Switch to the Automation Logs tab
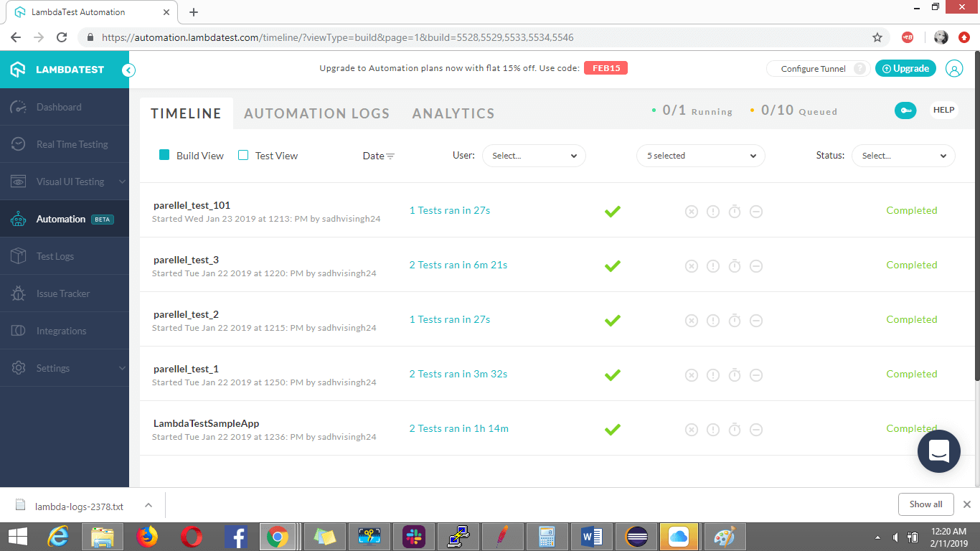The width and height of the screenshot is (980, 551). 316,113
